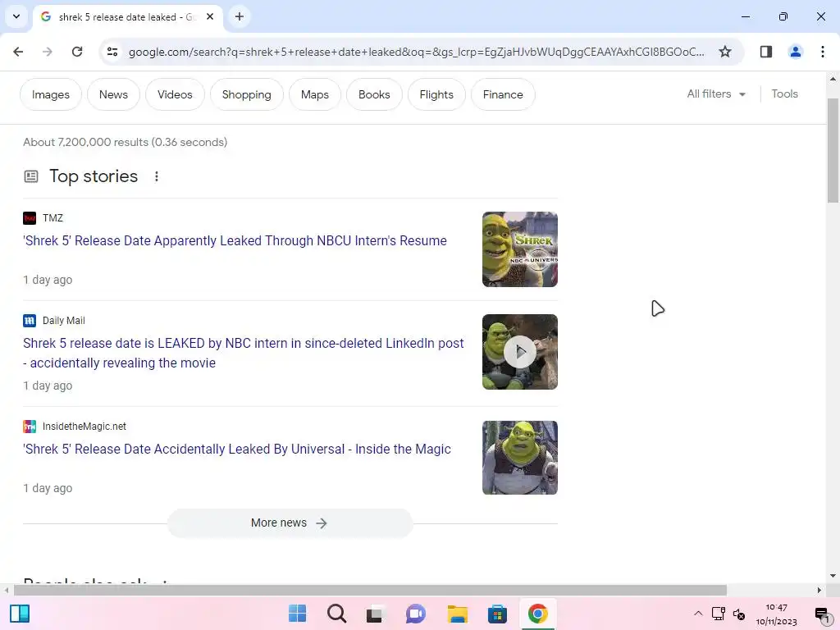This screenshot has width=840, height=630.
Task: Open File Explorer from taskbar
Action: (458, 614)
